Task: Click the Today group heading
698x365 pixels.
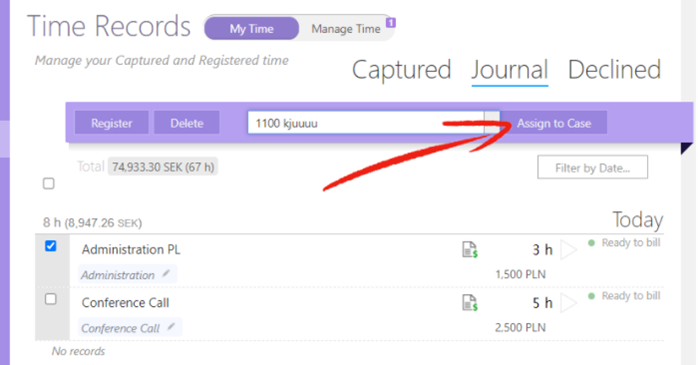Action: (x=637, y=220)
